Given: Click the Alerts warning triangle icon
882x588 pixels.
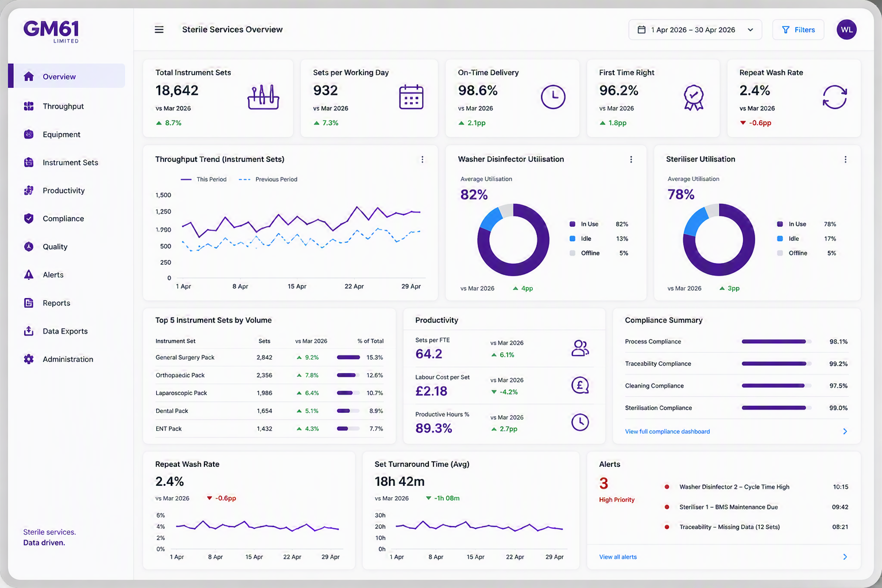Looking at the screenshot, I should click(29, 274).
